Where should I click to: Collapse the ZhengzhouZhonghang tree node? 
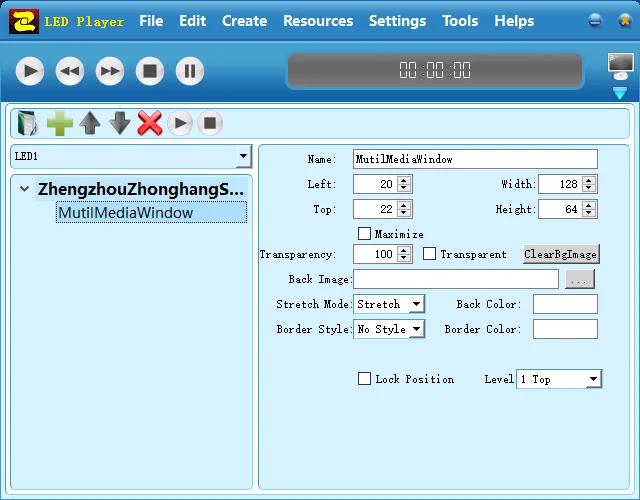25,189
